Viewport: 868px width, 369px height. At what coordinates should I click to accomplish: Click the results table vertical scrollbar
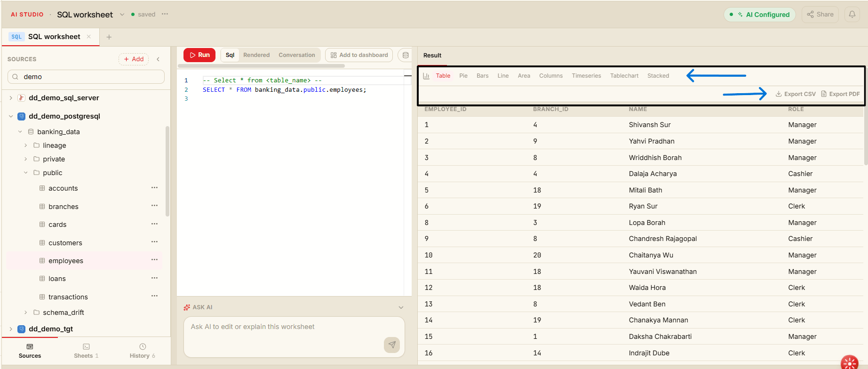tap(866, 136)
